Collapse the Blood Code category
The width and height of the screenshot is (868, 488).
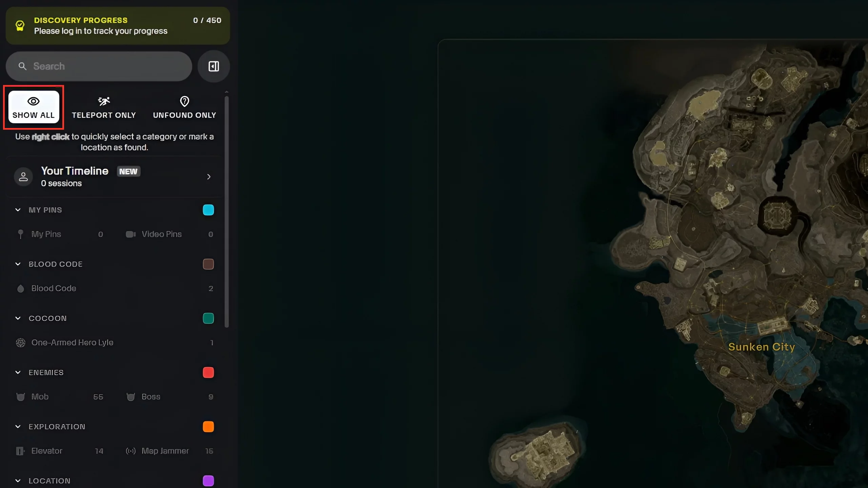[18, 264]
